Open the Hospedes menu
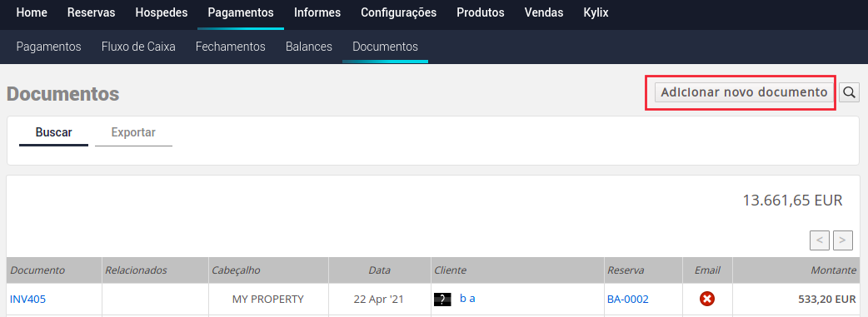 162,12
